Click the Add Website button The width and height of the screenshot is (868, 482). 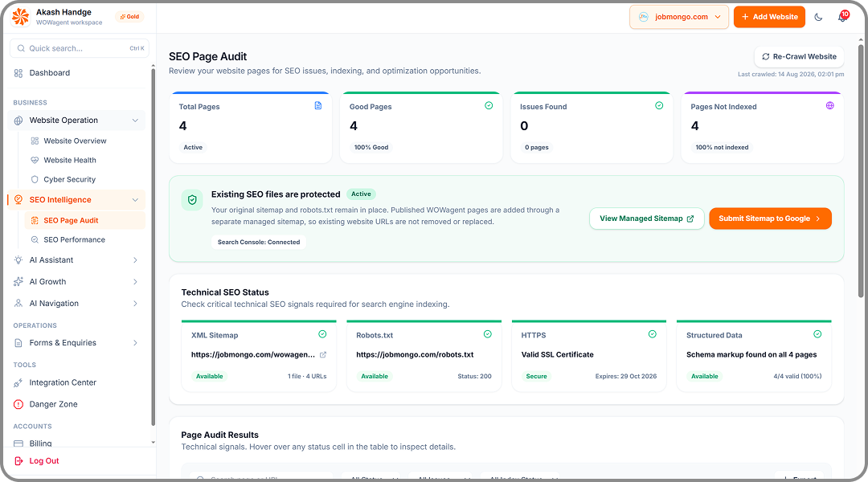pos(769,17)
